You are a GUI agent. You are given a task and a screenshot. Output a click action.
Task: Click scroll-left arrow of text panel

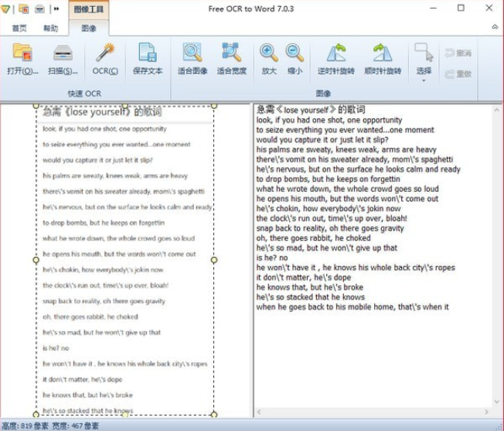point(259,412)
